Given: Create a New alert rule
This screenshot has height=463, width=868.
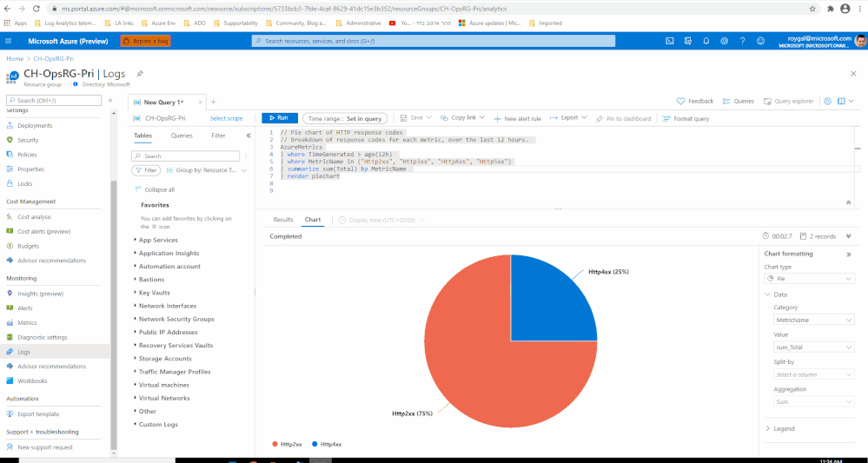Looking at the screenshot, I should click(518, 118).
